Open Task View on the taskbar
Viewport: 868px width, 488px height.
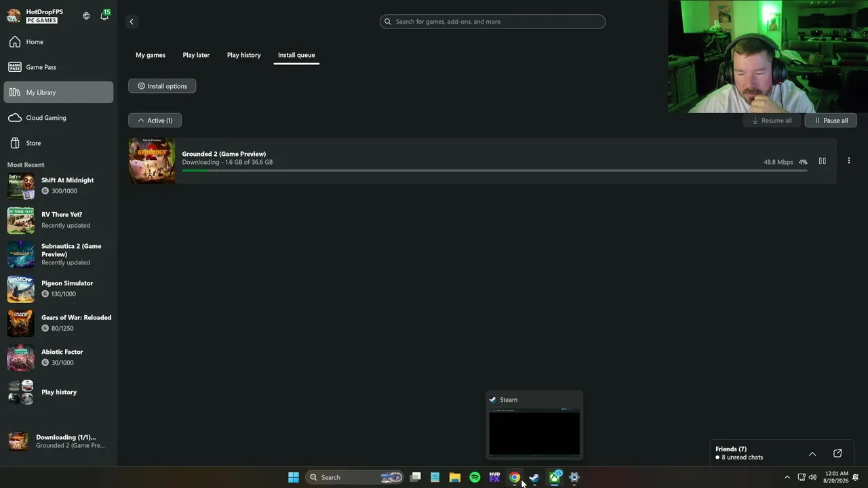[416, 477]
